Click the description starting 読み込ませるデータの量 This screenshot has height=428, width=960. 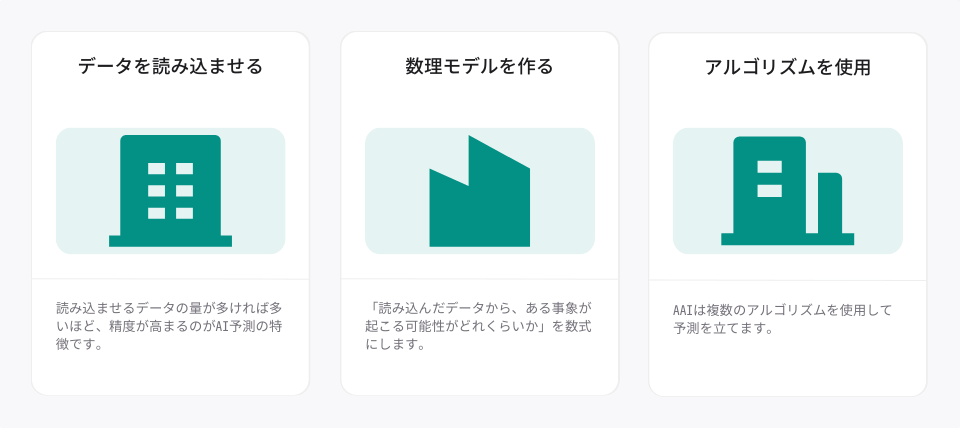point(168,325)
